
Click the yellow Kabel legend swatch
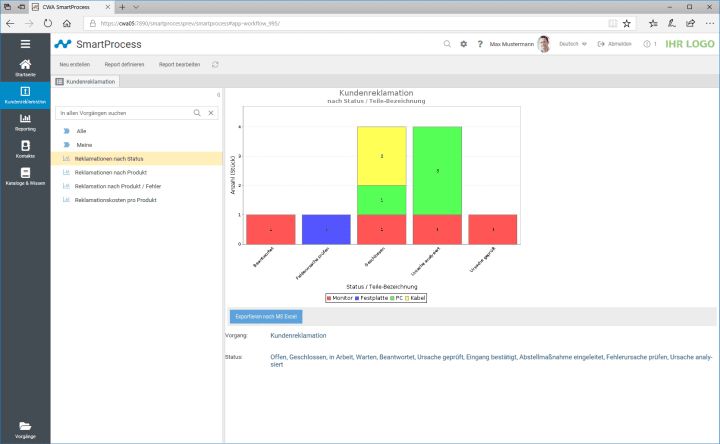(407, 298)
